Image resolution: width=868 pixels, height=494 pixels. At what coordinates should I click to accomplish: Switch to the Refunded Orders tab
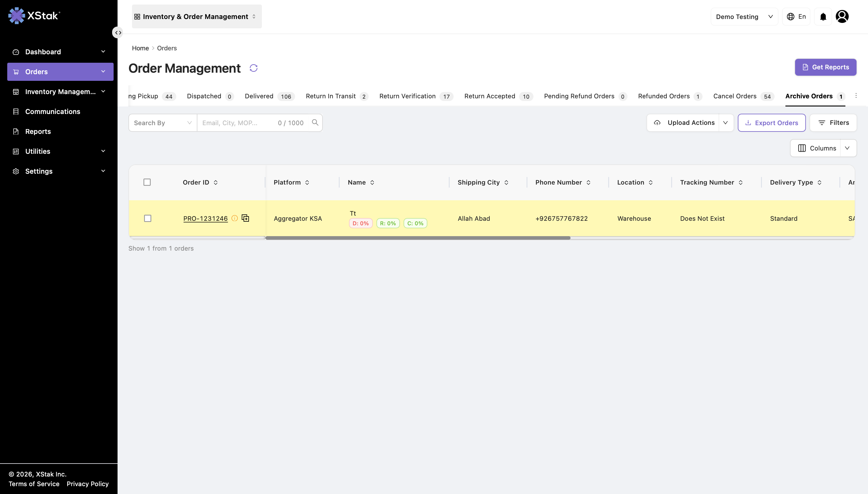pyautogui.click(x=670, y=96)
